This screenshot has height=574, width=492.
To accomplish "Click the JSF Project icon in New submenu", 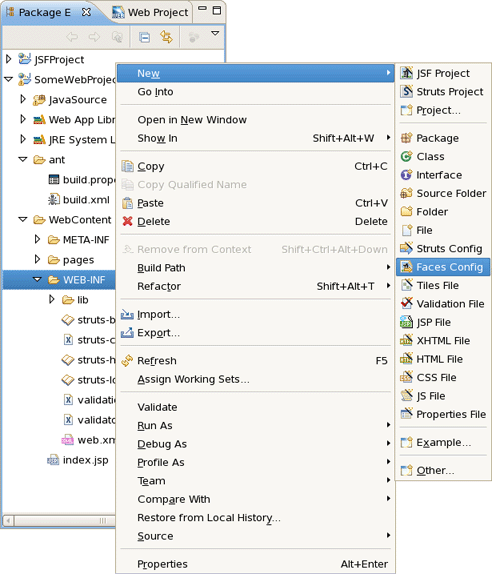I will (406, 73).
